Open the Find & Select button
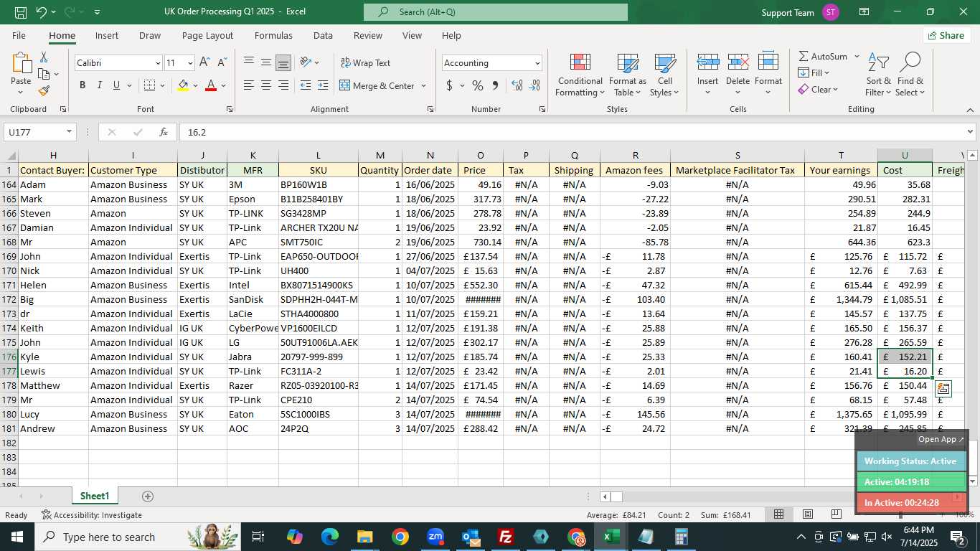 910,75
